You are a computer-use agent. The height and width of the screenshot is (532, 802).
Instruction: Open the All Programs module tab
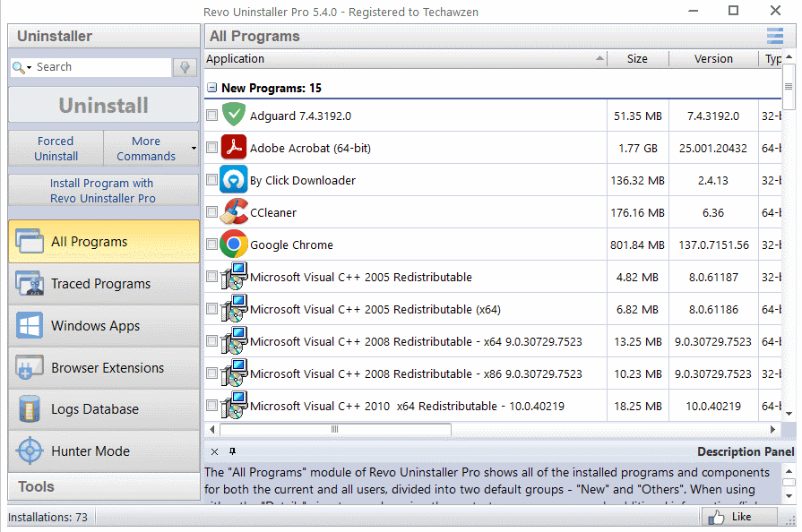(104, 241)
